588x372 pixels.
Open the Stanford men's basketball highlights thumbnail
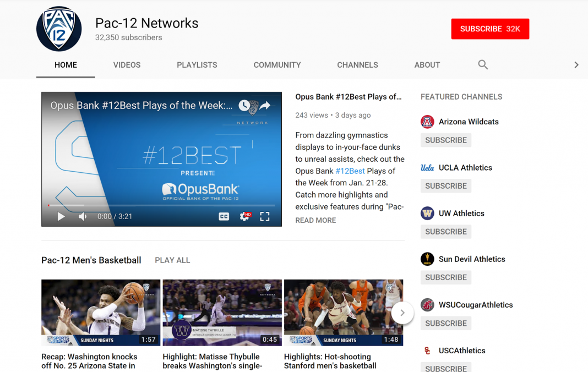point(344,313)
